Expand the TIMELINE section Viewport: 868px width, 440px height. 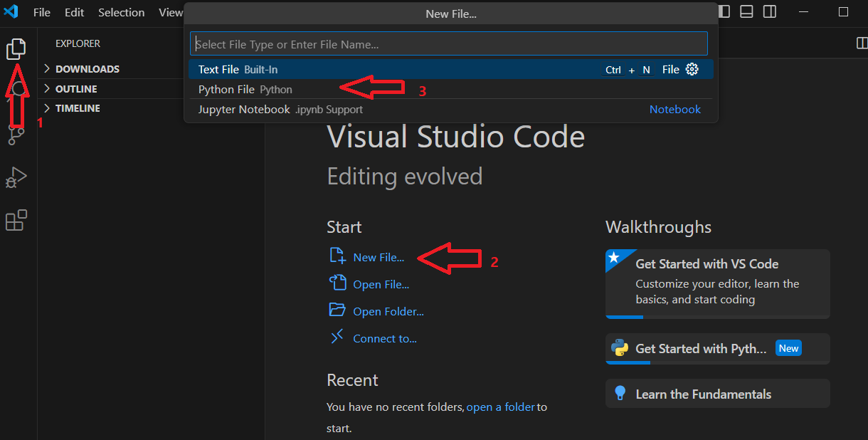pyautogui.click(x=78, y=108)
